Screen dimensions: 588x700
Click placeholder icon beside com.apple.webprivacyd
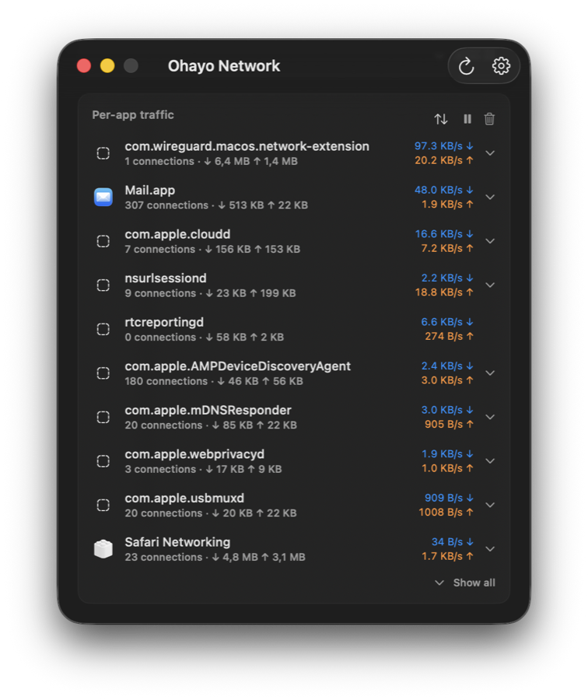[x=103, y=460]
